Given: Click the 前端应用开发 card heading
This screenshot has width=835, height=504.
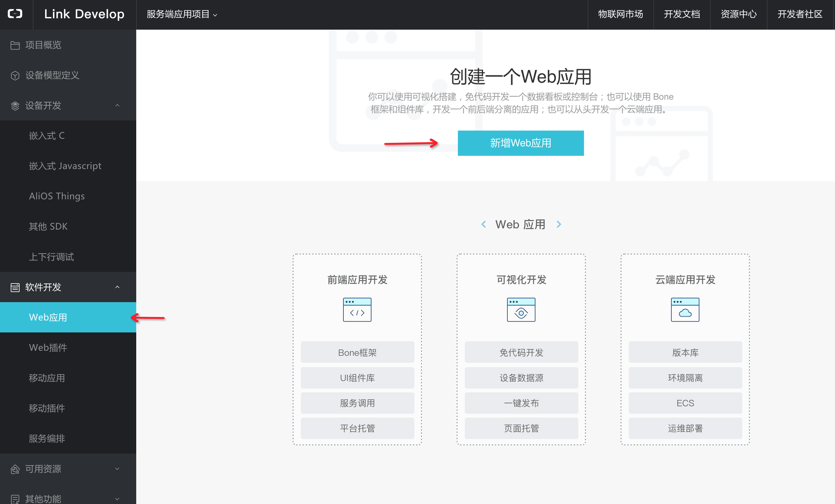Looking at the screenshot, I should point(357,280).
